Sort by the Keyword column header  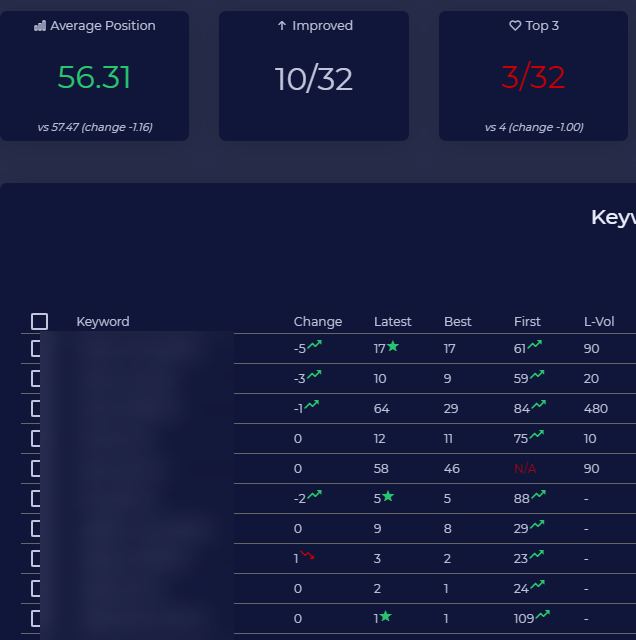(103, 322)
